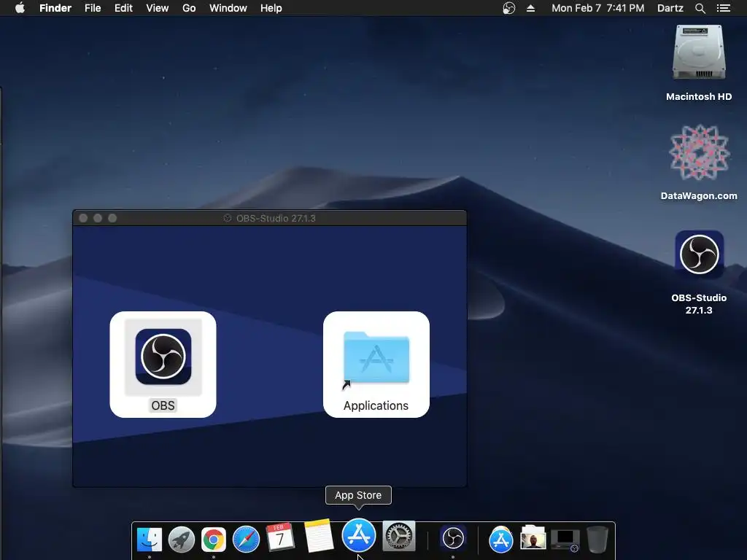
Task: Click the OBS-Studio 27.1.3 window title
Action: [276, 218]
